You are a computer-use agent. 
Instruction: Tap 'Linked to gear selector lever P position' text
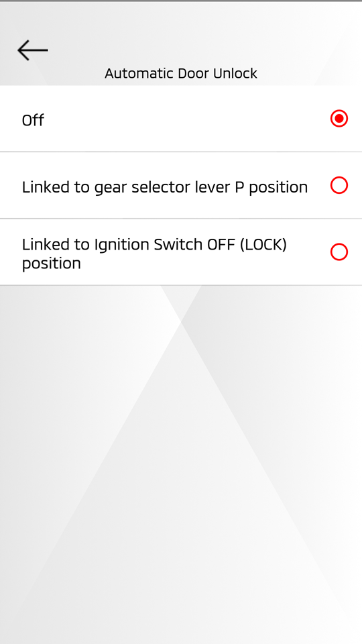pos(165,187)
